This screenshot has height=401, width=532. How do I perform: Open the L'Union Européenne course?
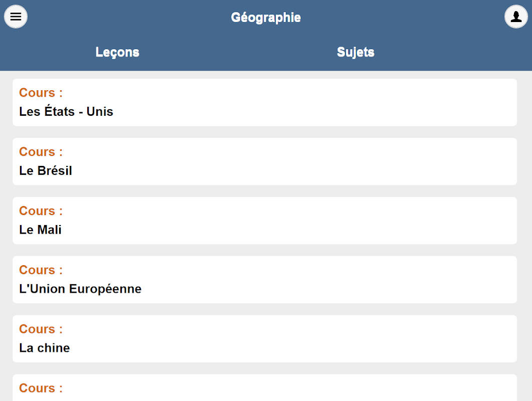[x=80, y=289]
